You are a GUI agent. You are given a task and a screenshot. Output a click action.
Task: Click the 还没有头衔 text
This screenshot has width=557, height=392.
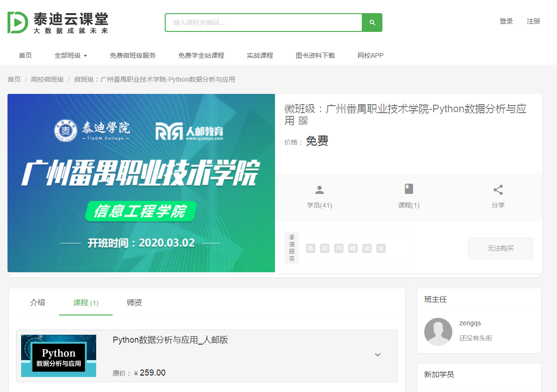coord(476,338)
